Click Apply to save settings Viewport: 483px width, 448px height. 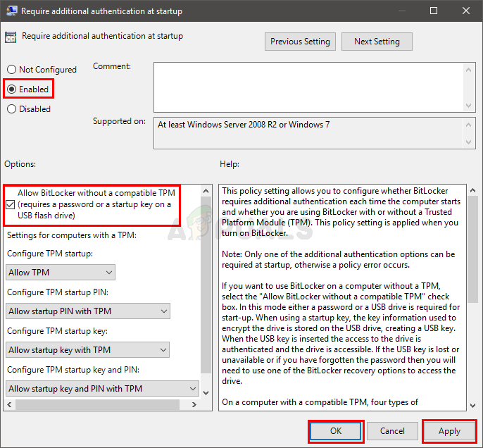[x=449, y=431]
